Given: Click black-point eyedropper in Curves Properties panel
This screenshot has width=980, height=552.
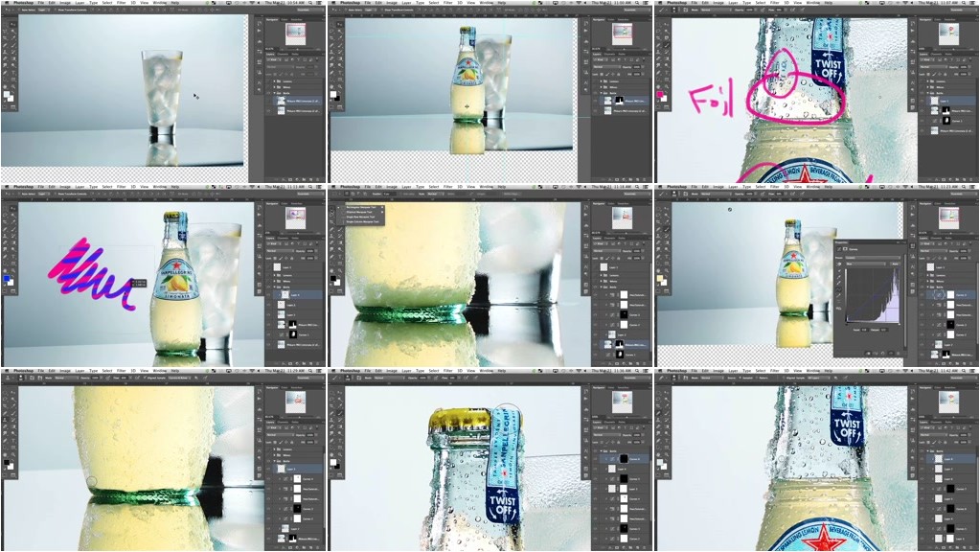Looking at the screenshot, I should pos(839,270).
